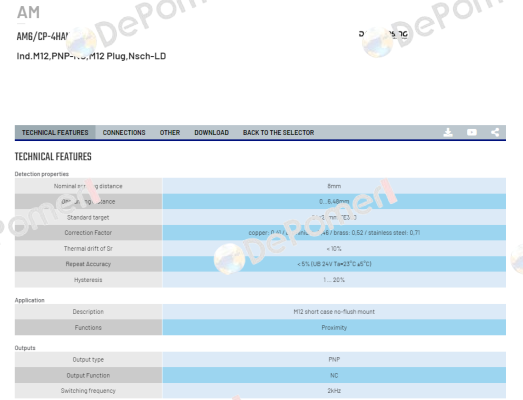
Task: Select the Proximity function cell
Action: pyautogui.click(x=334, y=327)
